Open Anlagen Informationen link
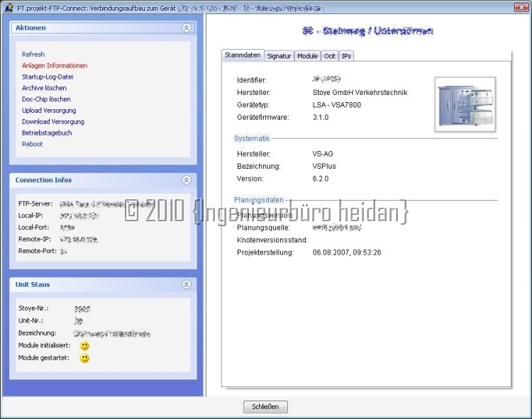 point(55,66)
